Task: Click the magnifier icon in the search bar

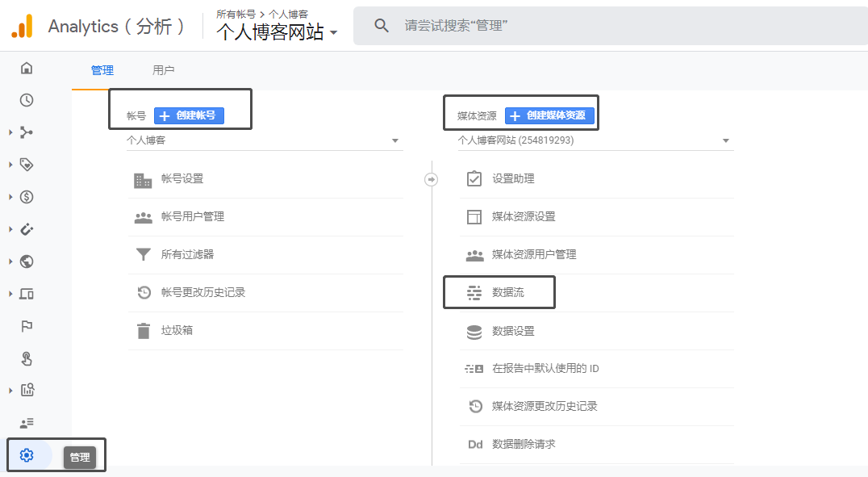Action: (382, 26)
